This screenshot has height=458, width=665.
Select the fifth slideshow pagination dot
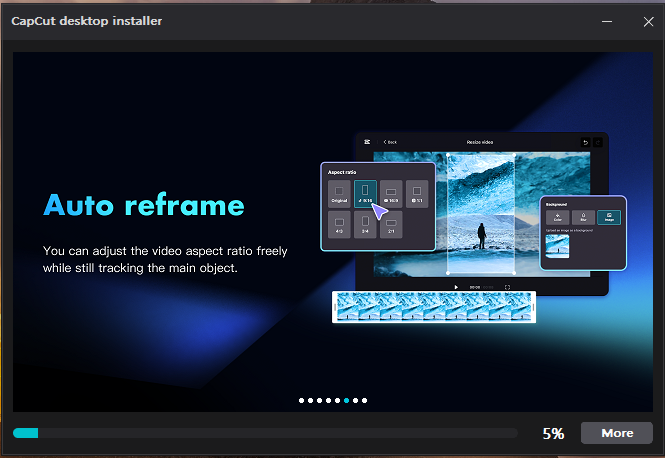338,400
